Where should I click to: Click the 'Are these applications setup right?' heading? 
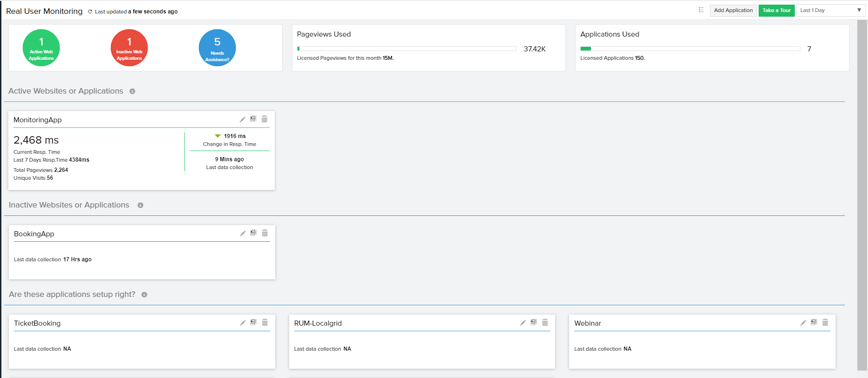point(72,295)
